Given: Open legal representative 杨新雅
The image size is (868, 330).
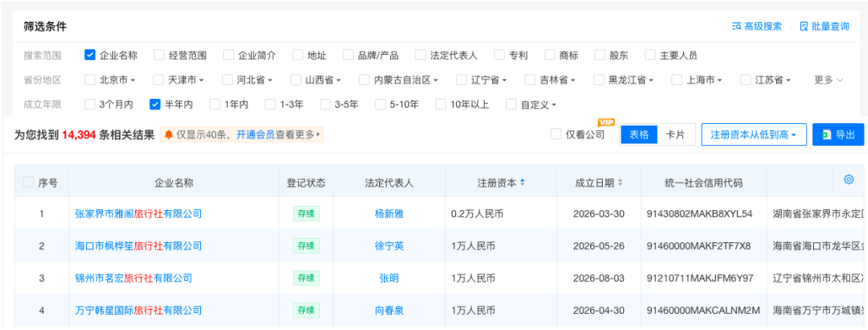Looking at the screenshot, I should click(389, 214).
